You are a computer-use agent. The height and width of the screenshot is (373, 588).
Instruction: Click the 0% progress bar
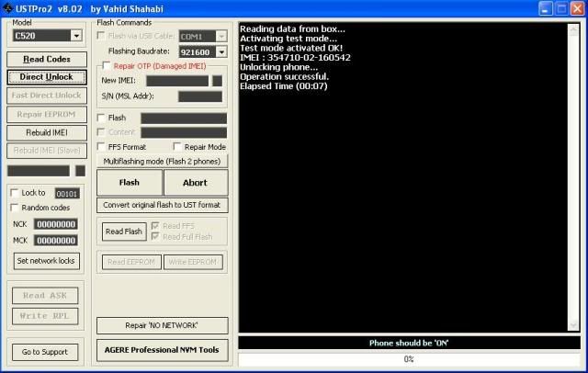[409, 359]
